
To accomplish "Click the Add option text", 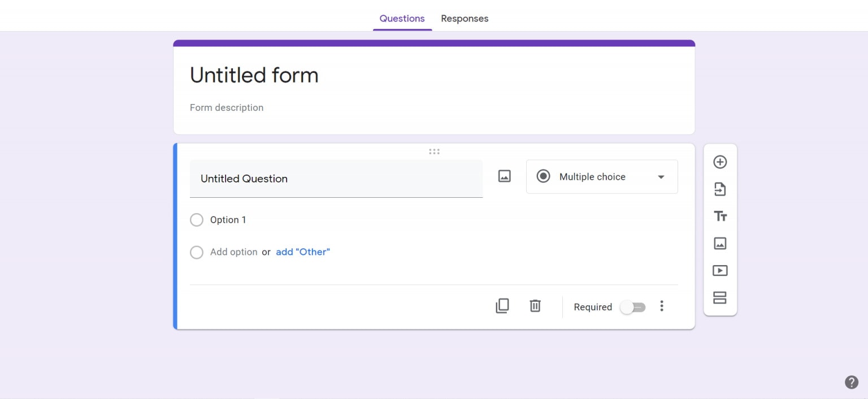I will click(234, 252).
